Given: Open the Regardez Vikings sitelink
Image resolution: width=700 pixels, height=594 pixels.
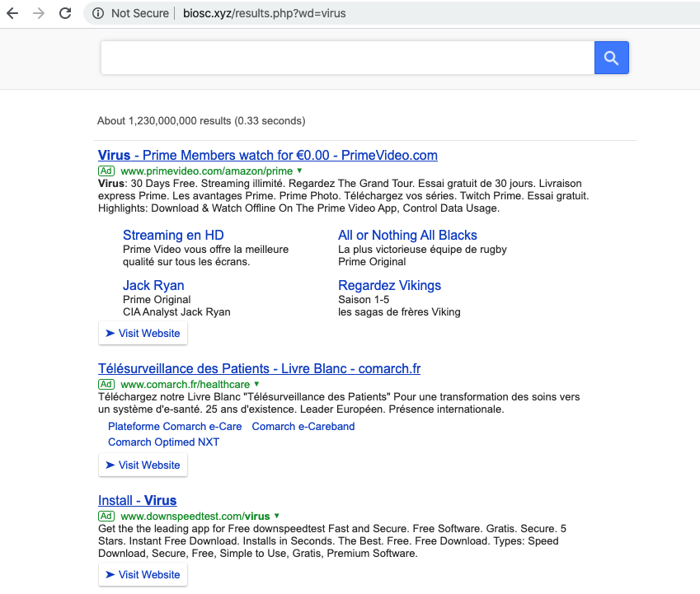Looking at the screenshot, I should (x=389, y=285).
